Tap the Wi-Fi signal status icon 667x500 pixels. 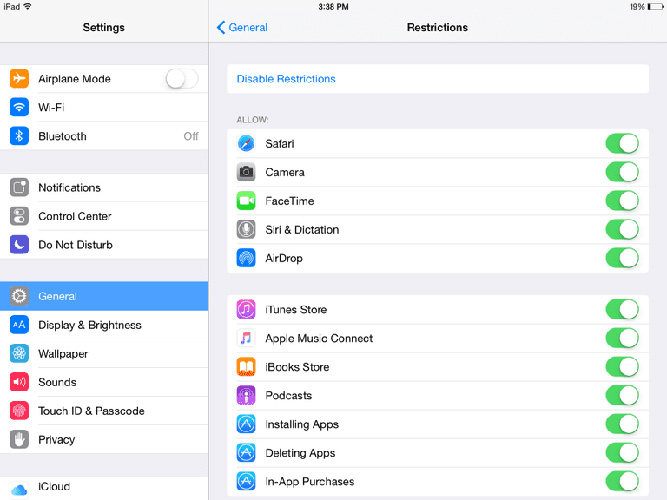27,6
